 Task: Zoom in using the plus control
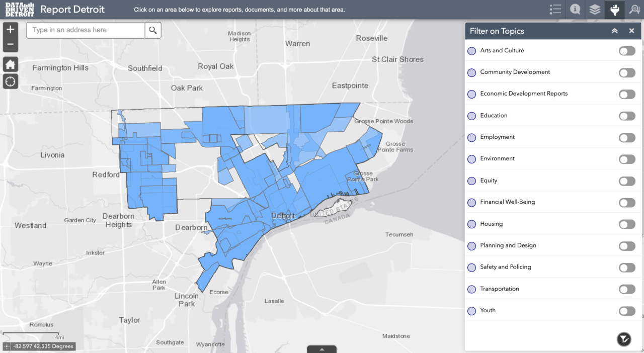tap(10, 30)
